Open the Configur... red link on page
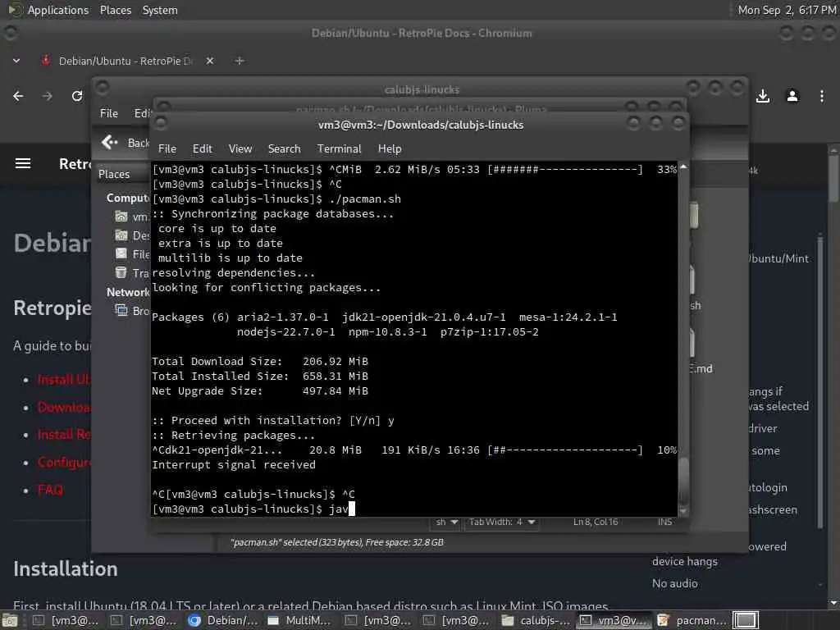 pos(64,462)
